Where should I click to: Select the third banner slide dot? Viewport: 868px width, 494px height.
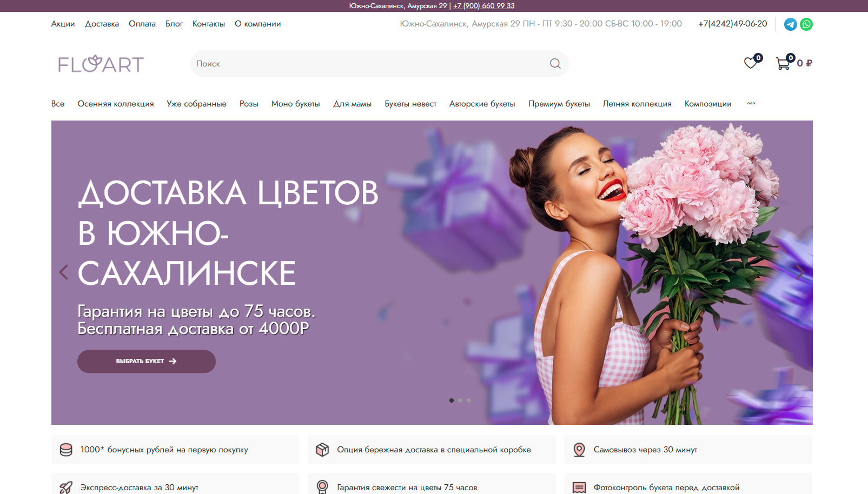(469, 400)
